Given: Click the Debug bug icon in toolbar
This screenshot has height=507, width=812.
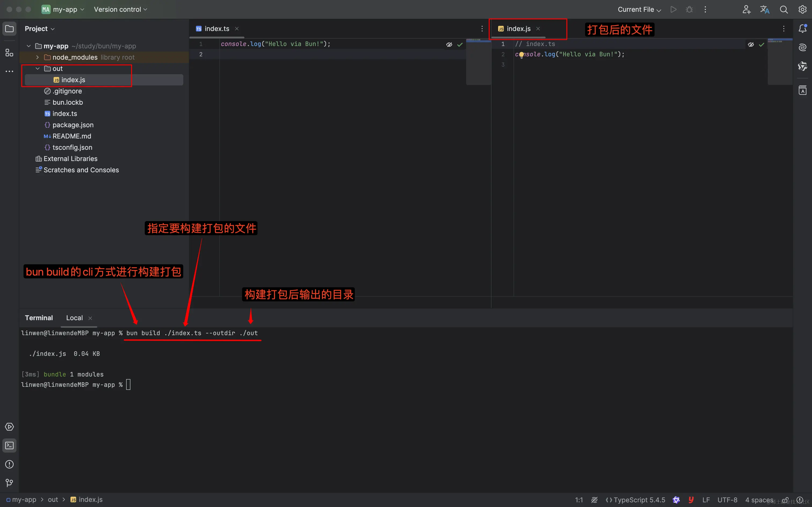Looking at the screenshot, I should tap(689, 9).
